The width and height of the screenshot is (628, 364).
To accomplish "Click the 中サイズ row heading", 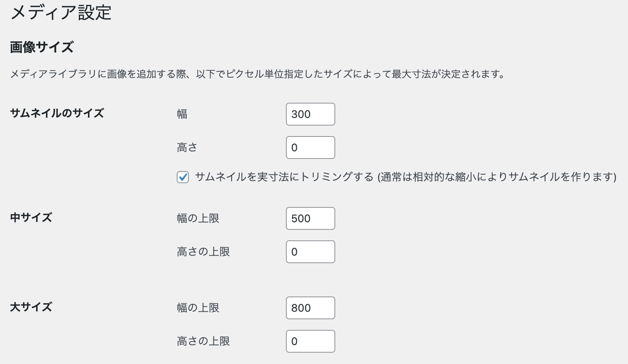I will 31,218.
